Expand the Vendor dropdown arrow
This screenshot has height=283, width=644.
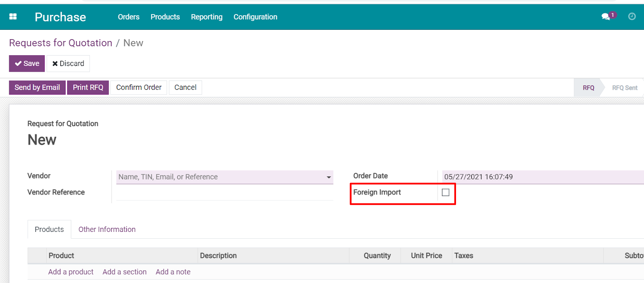click(329, 177)
